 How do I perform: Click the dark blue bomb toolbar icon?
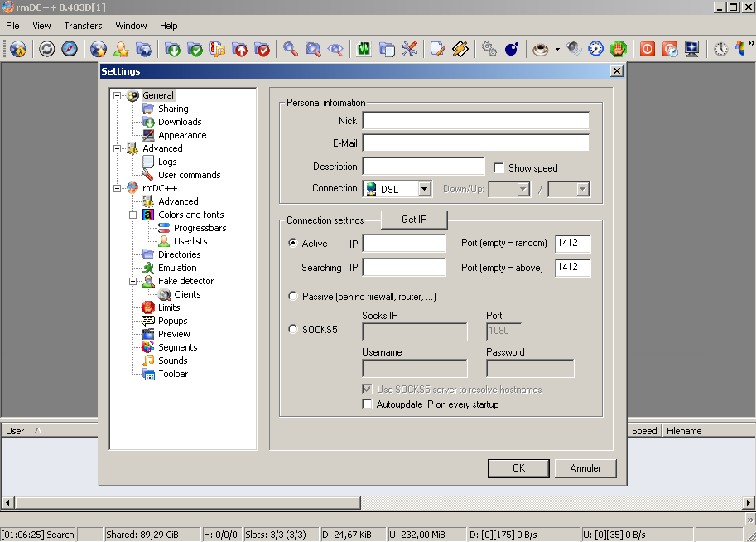tap(512, 49)
